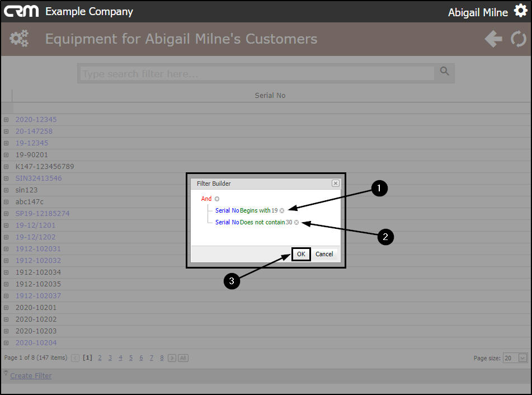Go to page 5 in pager
Viewport: 532px width, 395px height.
click(131, 358)
